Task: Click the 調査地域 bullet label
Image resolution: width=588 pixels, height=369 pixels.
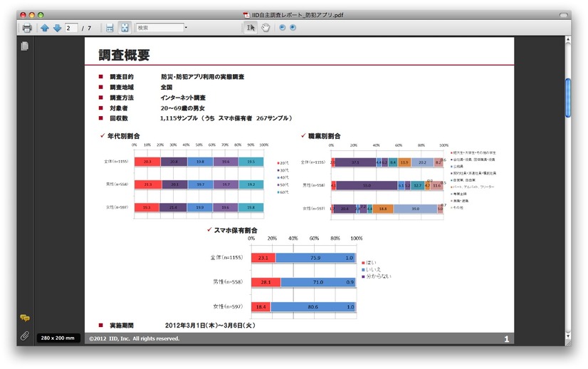Action: [122, 87]
